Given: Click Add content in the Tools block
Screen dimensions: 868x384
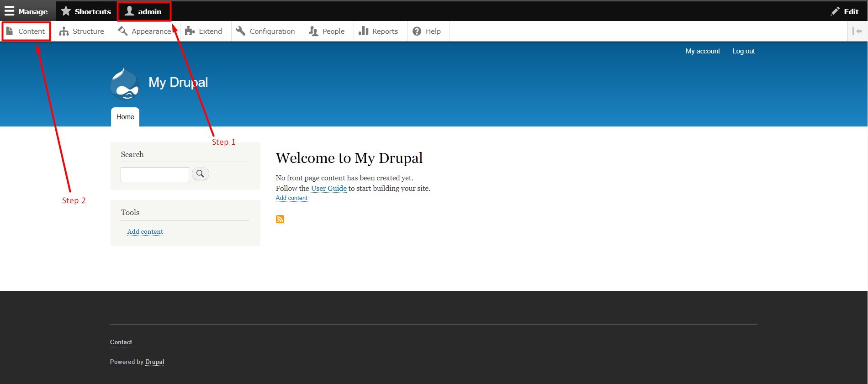Looking at the screenshot, I should click(145, 231).
